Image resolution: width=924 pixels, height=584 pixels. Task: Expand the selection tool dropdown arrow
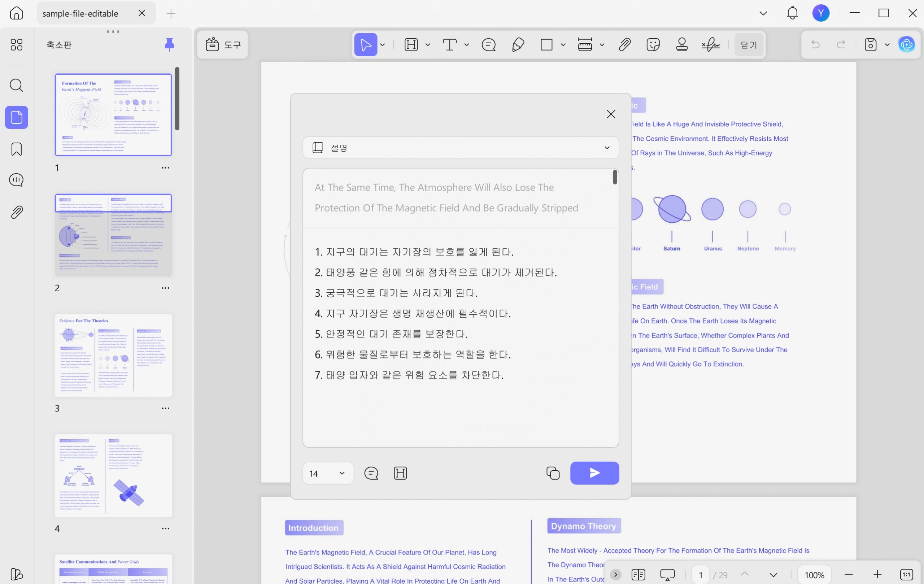point(383,45)
